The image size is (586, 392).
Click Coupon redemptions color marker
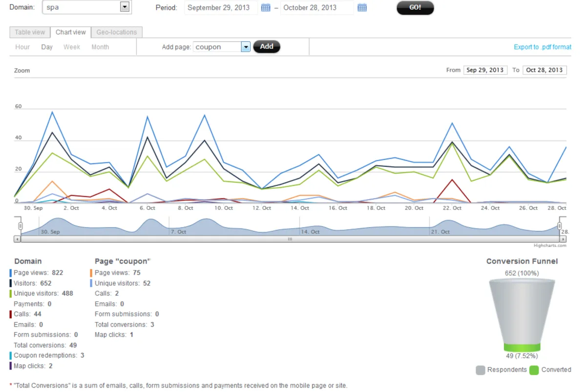(10, 355)
